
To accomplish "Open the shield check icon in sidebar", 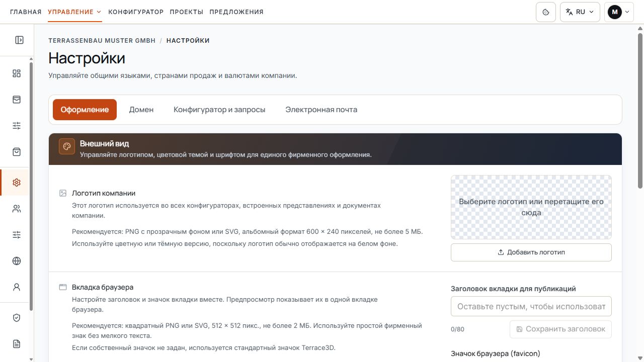I will (x=17, y=318).
